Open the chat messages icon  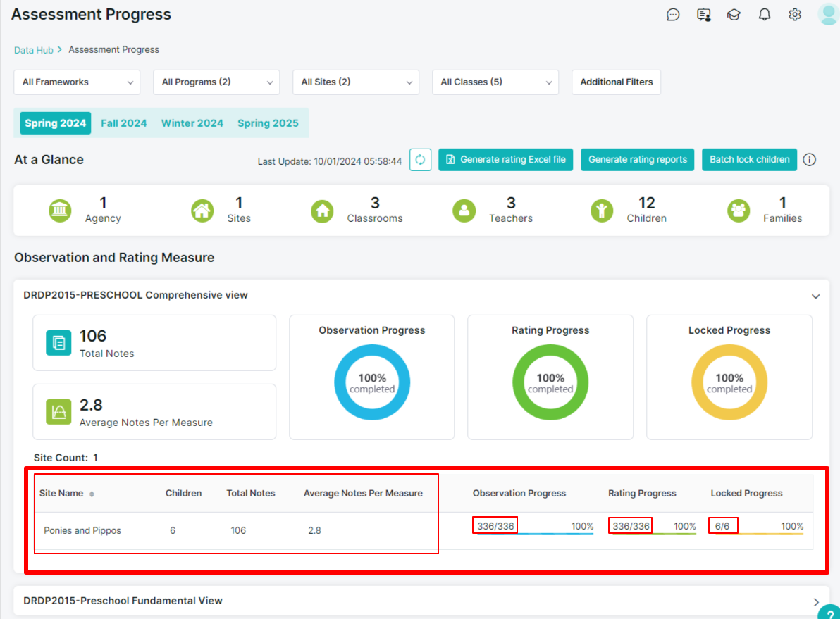point(673,15)
